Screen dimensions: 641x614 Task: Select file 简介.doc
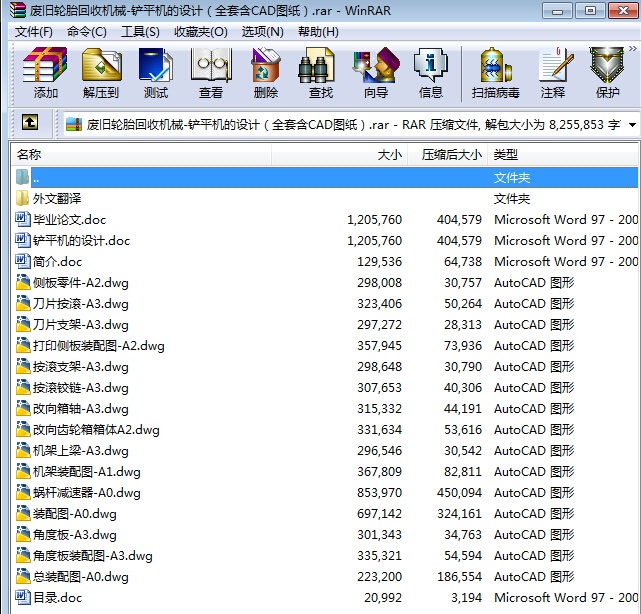pyautogui.click(x=326, y=262)
